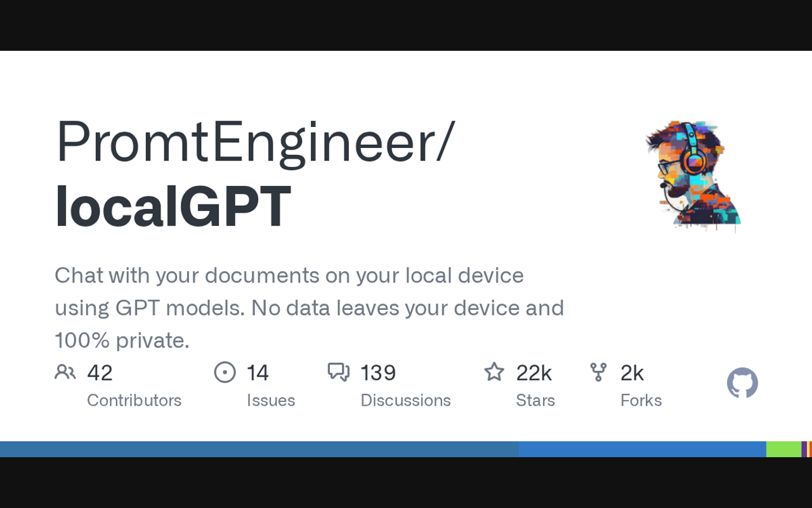Open the localGPT repository title
The width and height of the screenshot is (812, 508).
173,206
